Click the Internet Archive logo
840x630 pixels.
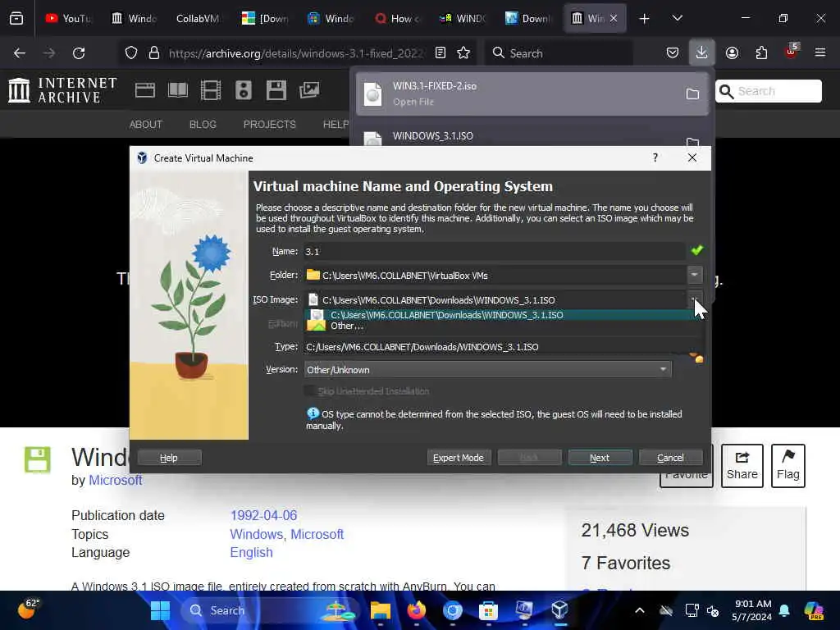click(x=62, y=90)
